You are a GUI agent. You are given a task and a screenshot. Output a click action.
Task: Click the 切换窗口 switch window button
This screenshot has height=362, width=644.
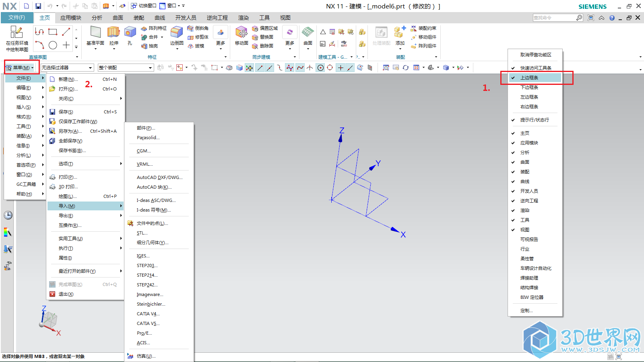[x=144, y=6]
